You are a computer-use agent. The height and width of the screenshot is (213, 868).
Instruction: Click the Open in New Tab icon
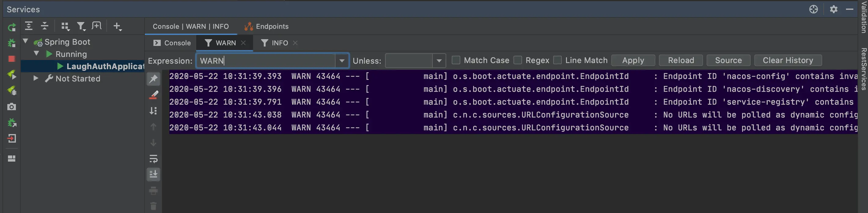pos(97,26)
